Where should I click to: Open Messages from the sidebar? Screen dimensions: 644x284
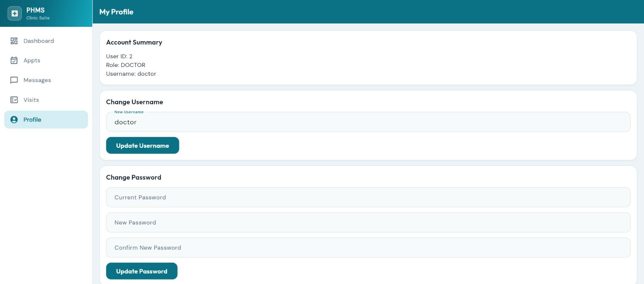46,80
